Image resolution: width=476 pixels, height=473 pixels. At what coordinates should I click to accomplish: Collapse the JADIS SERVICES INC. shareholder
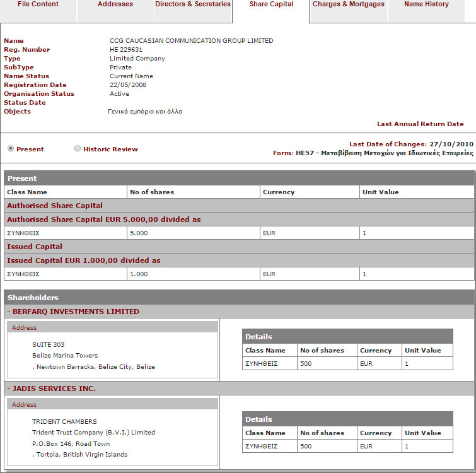click(51, 388)
